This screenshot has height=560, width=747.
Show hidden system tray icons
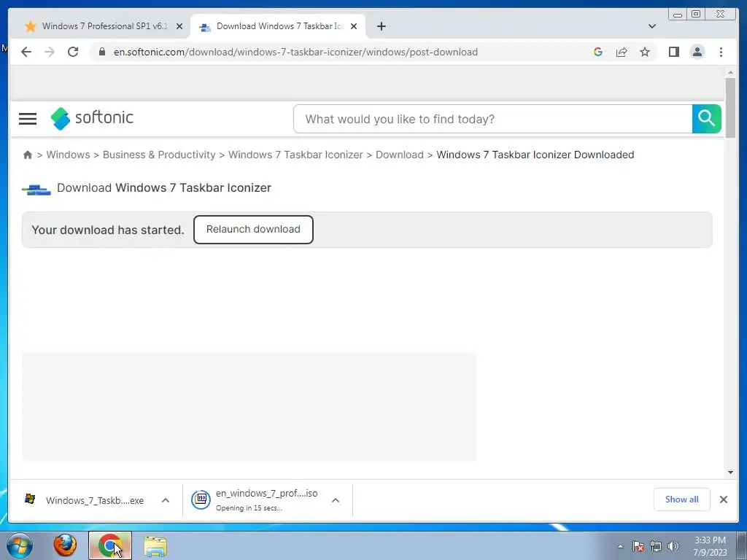click(620, 546)
